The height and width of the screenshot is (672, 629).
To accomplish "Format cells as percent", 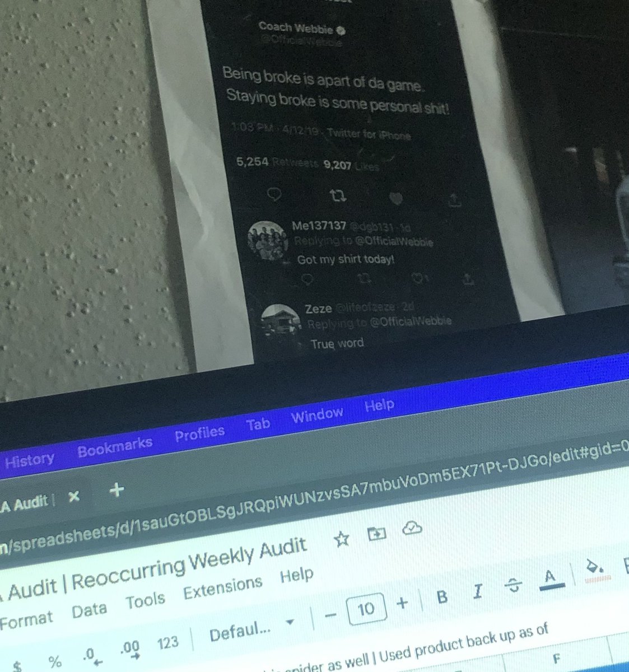I will coord(54,661).
